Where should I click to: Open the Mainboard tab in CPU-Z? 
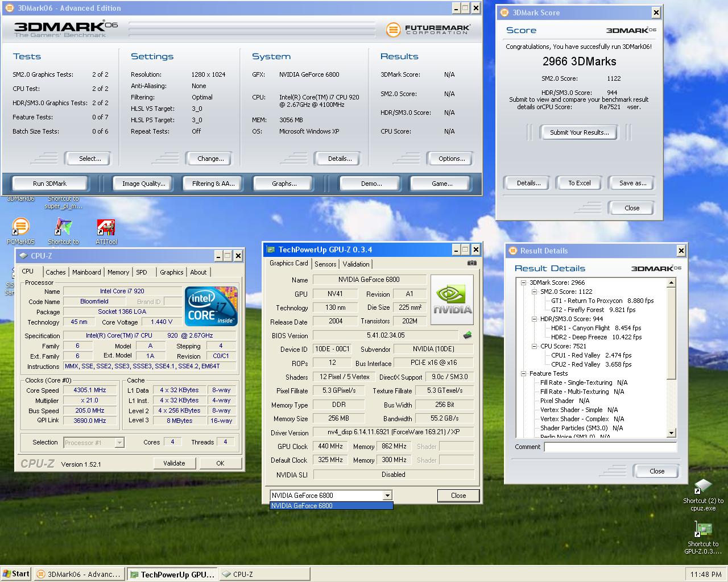86,272
